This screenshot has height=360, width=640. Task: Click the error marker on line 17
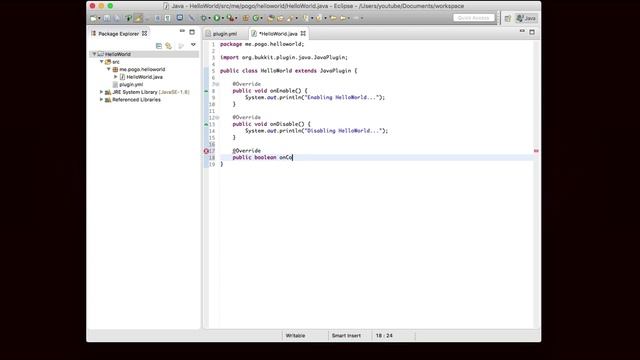coord(206,151)
